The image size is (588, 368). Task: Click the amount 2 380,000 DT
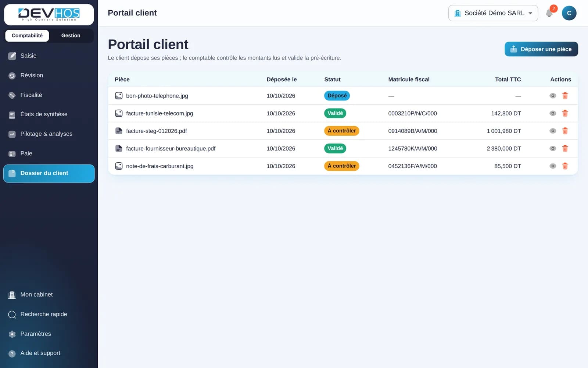coord(504,149)
